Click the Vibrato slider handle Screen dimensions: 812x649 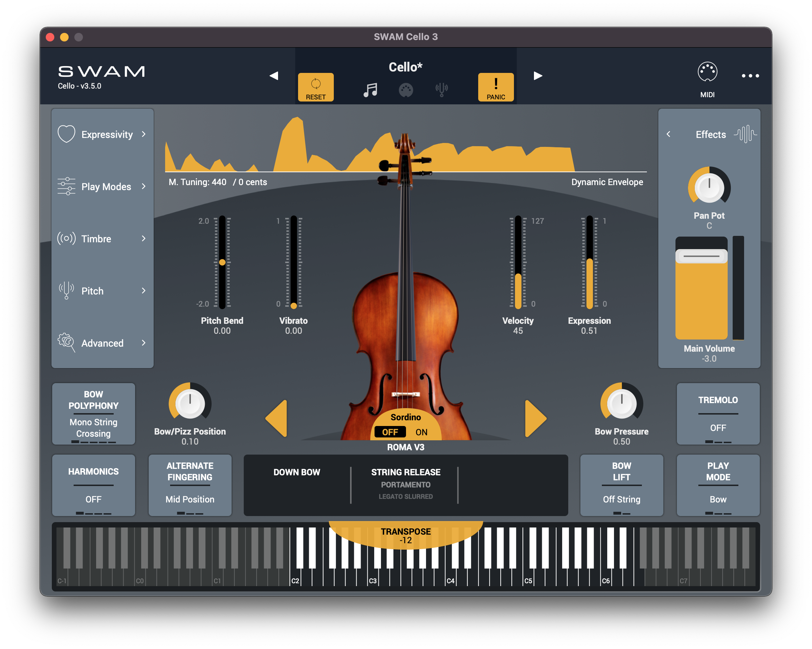tap(293, 306)
